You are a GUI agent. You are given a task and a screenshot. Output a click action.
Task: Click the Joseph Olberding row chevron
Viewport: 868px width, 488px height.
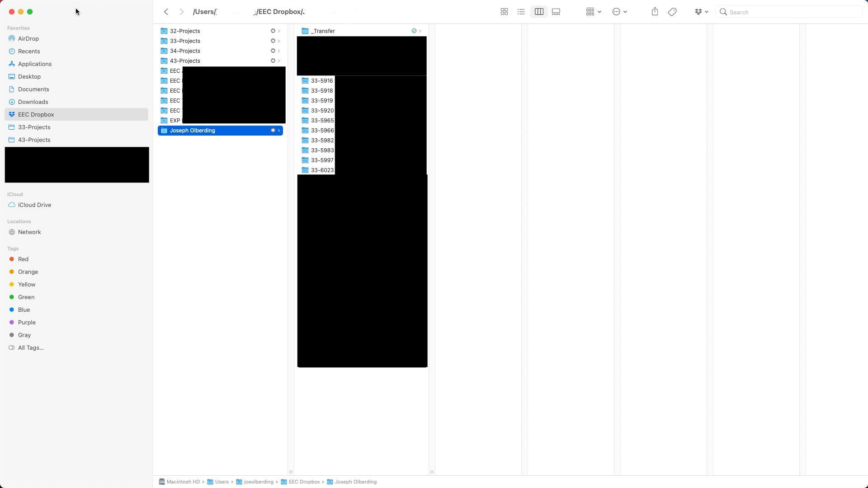(x=279, y=130)
